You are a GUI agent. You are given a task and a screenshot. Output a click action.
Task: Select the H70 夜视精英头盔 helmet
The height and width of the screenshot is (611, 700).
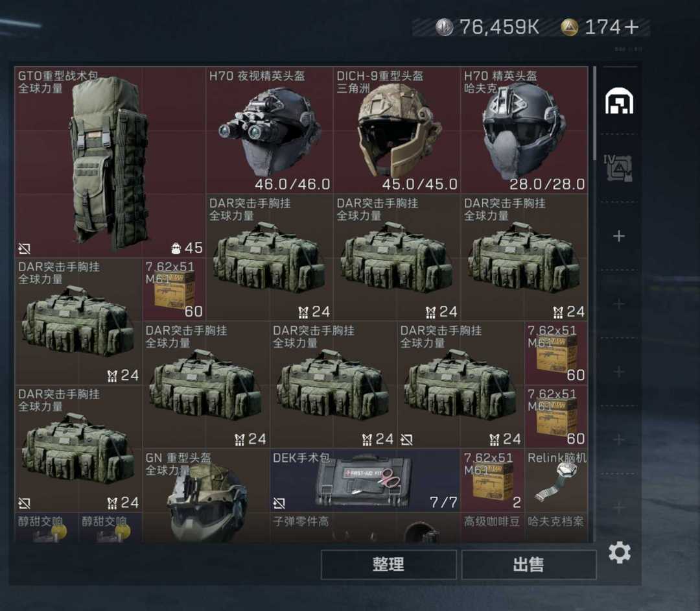[269, 130]
